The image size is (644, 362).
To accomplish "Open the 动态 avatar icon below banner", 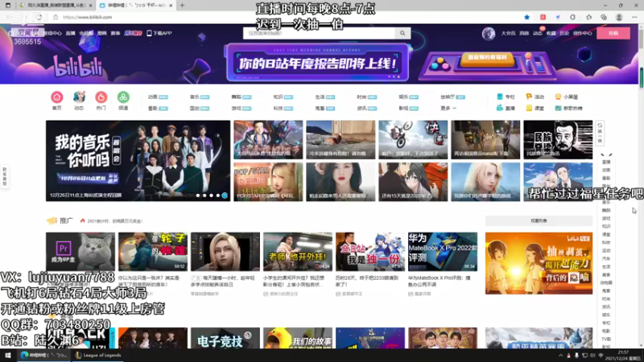I will 79,97.
